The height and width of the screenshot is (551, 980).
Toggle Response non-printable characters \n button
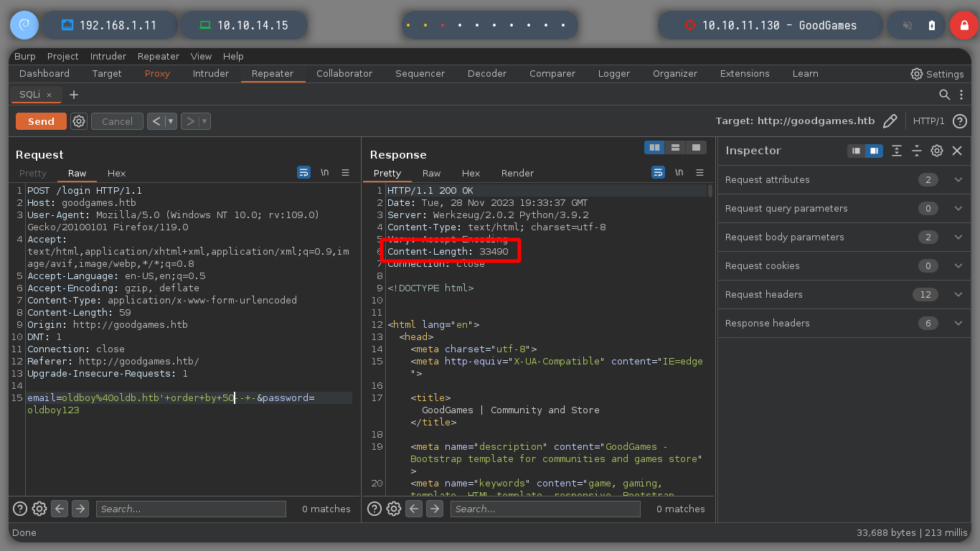point(679,173)
